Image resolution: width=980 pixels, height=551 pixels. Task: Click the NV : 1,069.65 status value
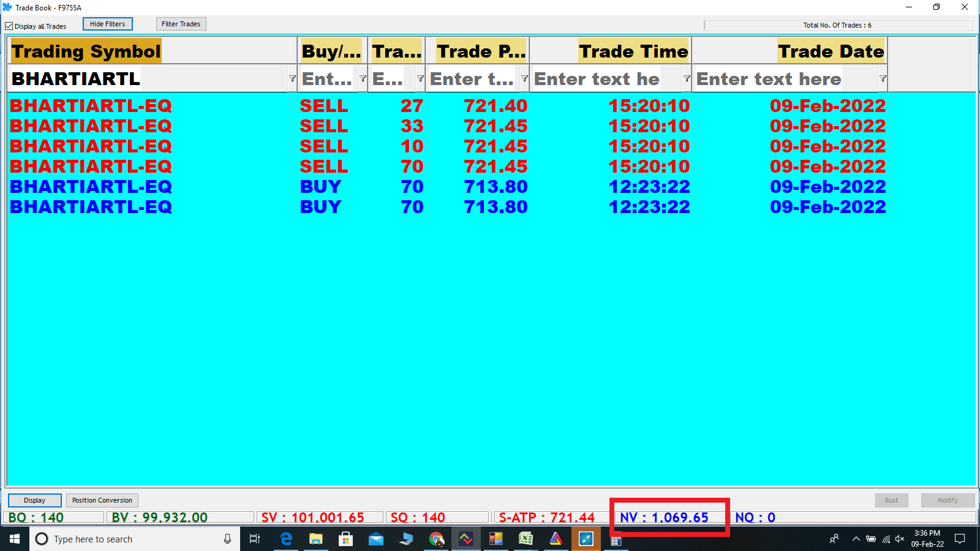click(x=664, y=517)
